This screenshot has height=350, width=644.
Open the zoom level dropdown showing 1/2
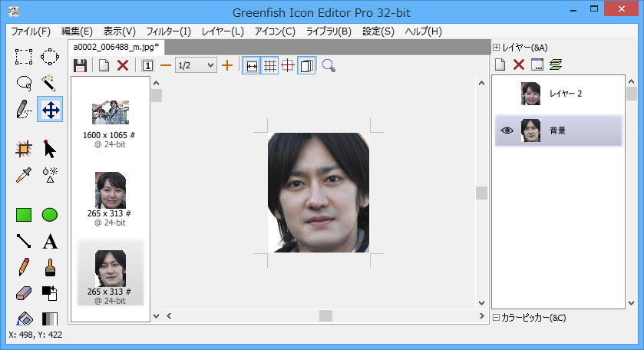(196, 66)
